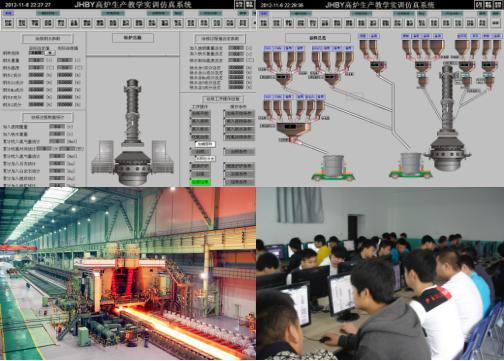This screenshot has width=504, height=361.
Task: Click the large weighing hopper under the lower bin group
Action: 293,130
